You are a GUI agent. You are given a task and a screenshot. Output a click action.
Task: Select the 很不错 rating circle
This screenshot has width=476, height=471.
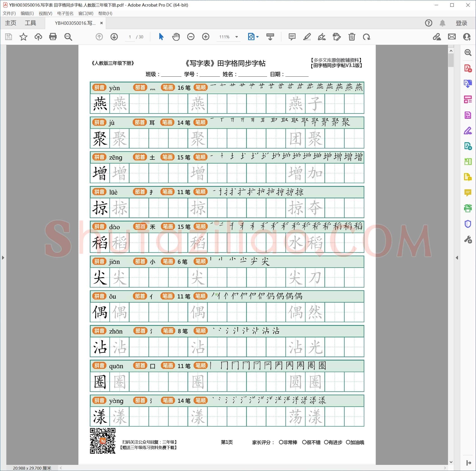304,442
